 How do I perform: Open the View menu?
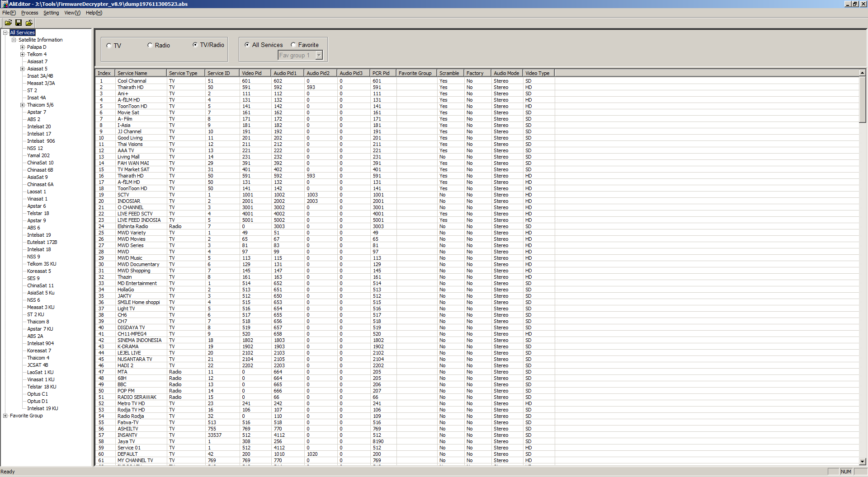(x=72, y=13)
